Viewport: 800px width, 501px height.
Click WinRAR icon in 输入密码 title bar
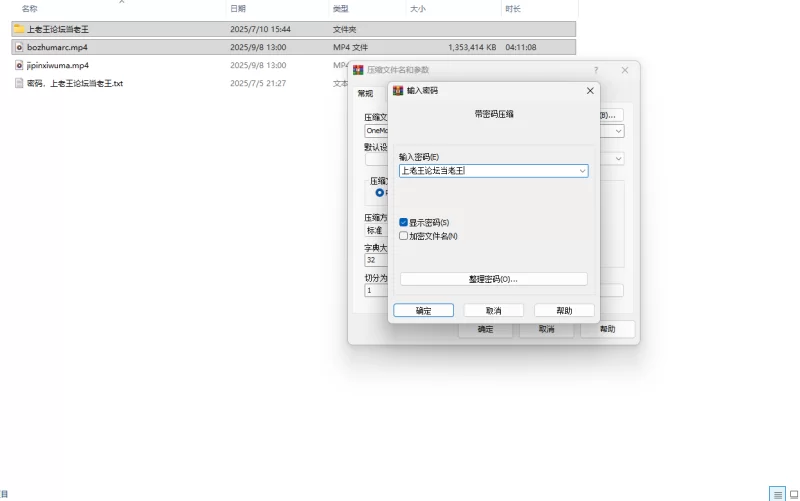398,90
